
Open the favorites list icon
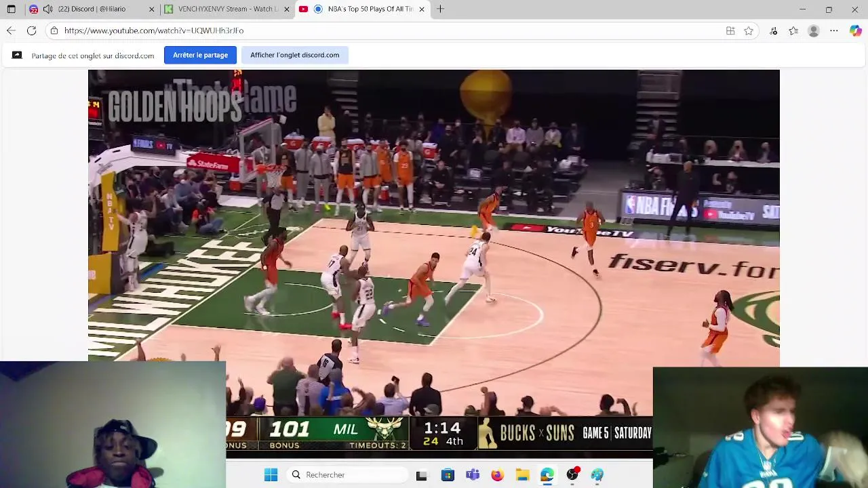pos(793,30)
